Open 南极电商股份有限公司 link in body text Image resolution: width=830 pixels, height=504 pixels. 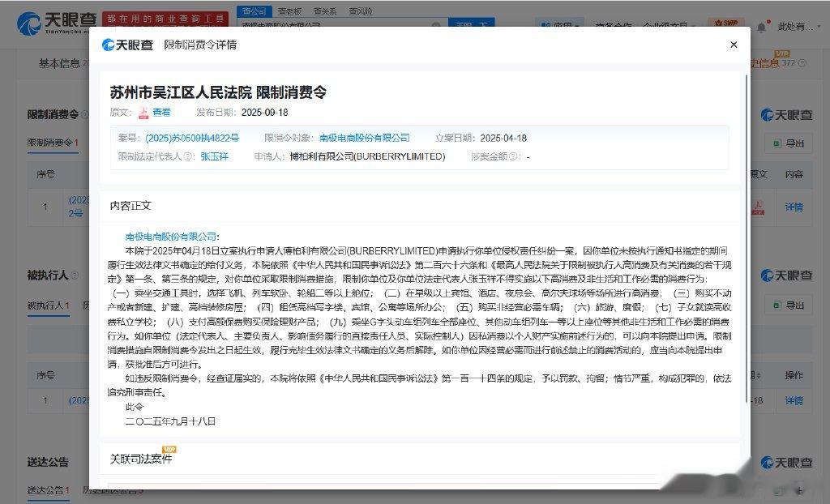[170, 237]
